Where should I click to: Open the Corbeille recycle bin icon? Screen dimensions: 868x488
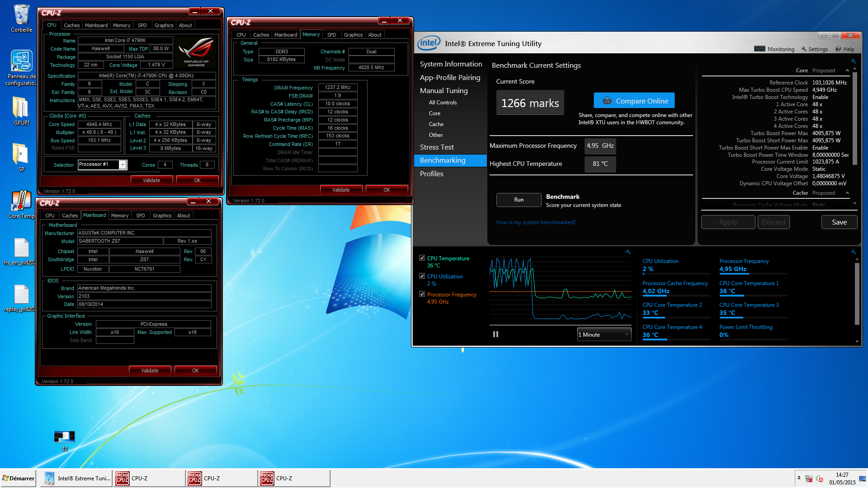pyautogui.click(x=21, y=19)
